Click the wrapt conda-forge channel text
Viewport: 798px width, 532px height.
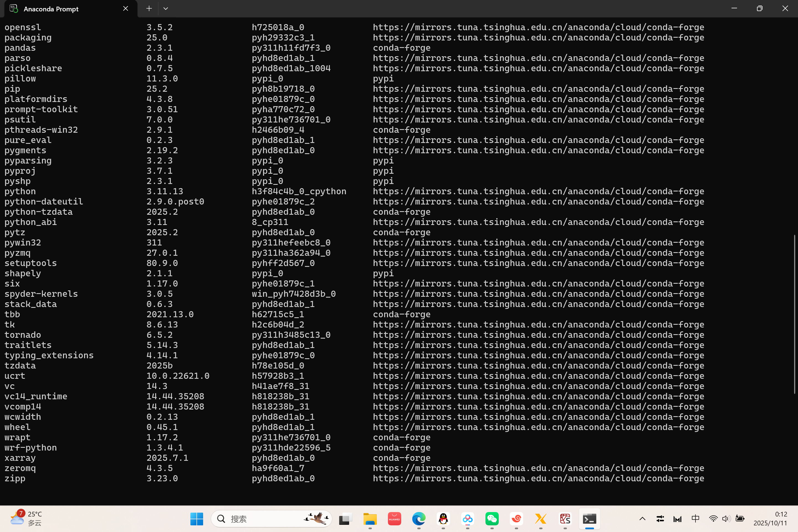click(402, 438)
